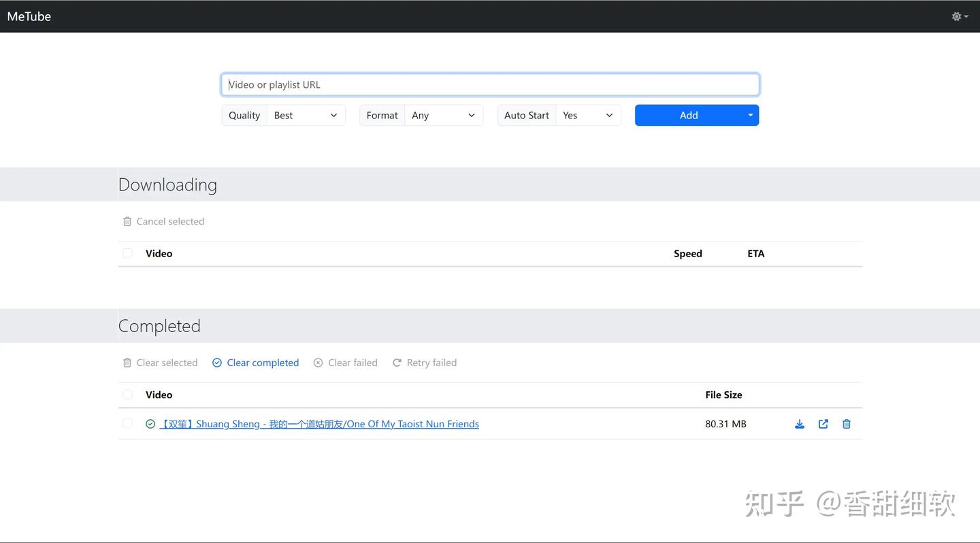
Task: Focus the Video or playlist URL field
Action: (490, 85)
